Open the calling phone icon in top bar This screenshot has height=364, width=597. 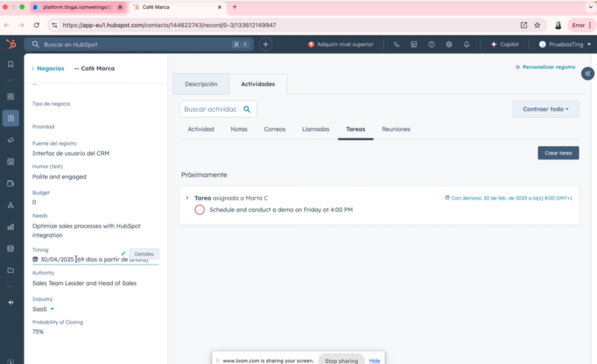coord(396,44)
